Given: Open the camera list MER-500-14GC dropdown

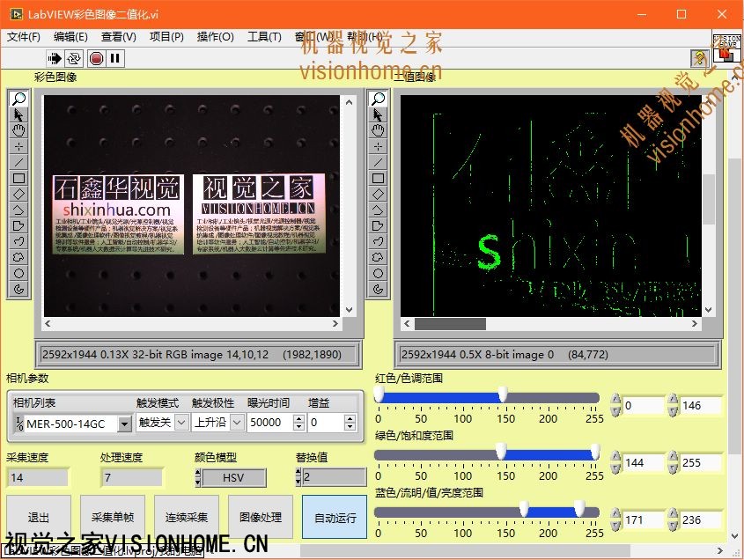Looking at the screenshot, I should [x=124, y=424].
